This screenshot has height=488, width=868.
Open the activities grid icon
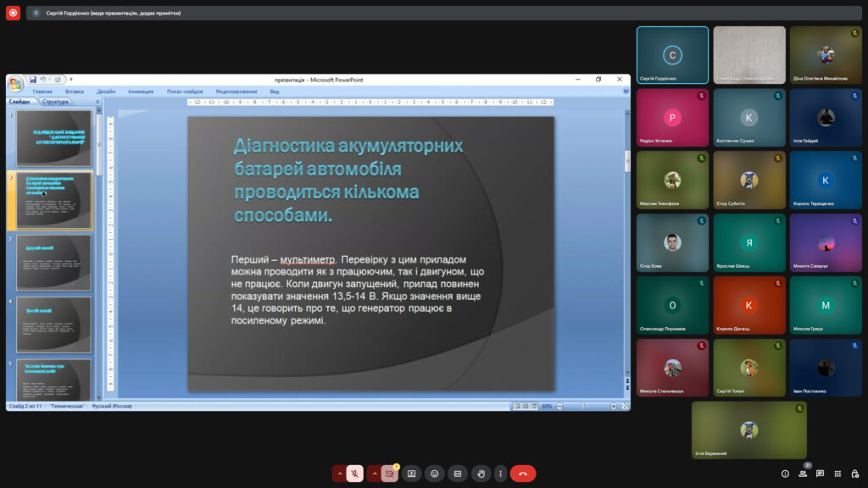(x=837, y=474)
